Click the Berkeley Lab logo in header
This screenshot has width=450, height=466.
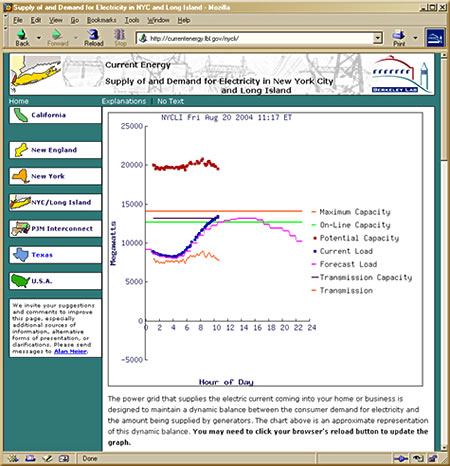pyautogui.click(x=401, y=74)
